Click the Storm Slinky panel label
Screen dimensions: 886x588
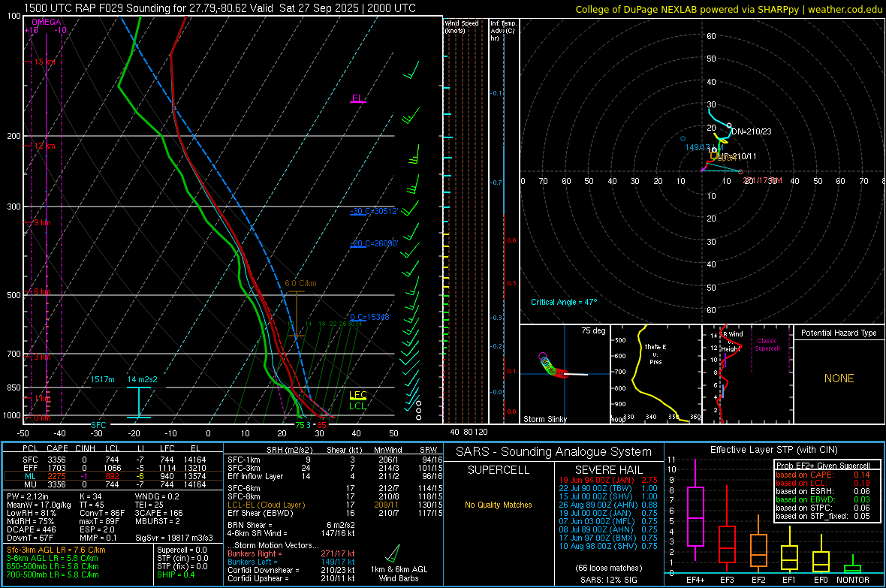(545, 419)
